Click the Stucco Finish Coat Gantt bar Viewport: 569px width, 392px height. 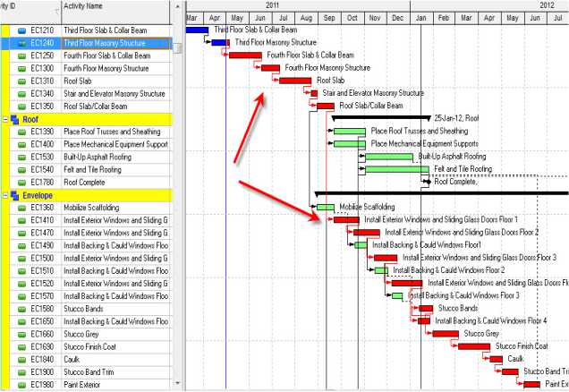pyautogui.click(x=473, y=346)
